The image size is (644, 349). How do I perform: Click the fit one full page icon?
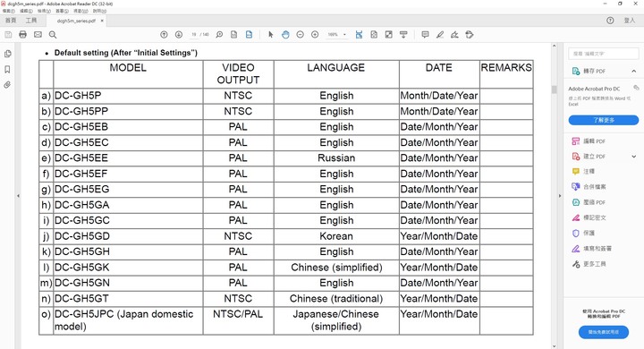[x=374, y=35]
